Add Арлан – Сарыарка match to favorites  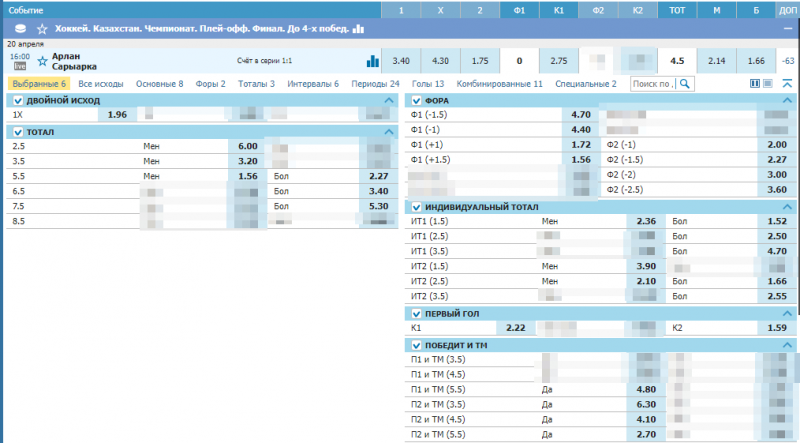click(x=42, y=61)
